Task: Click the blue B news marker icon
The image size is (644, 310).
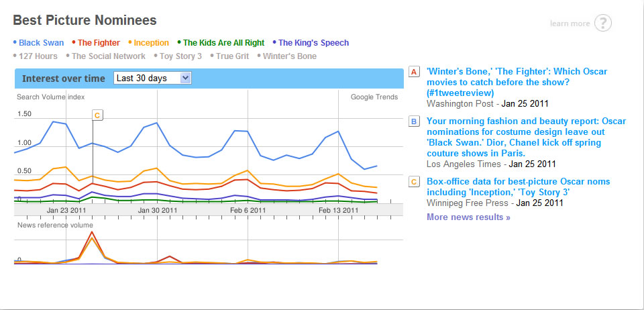Action: pos(414,121)
